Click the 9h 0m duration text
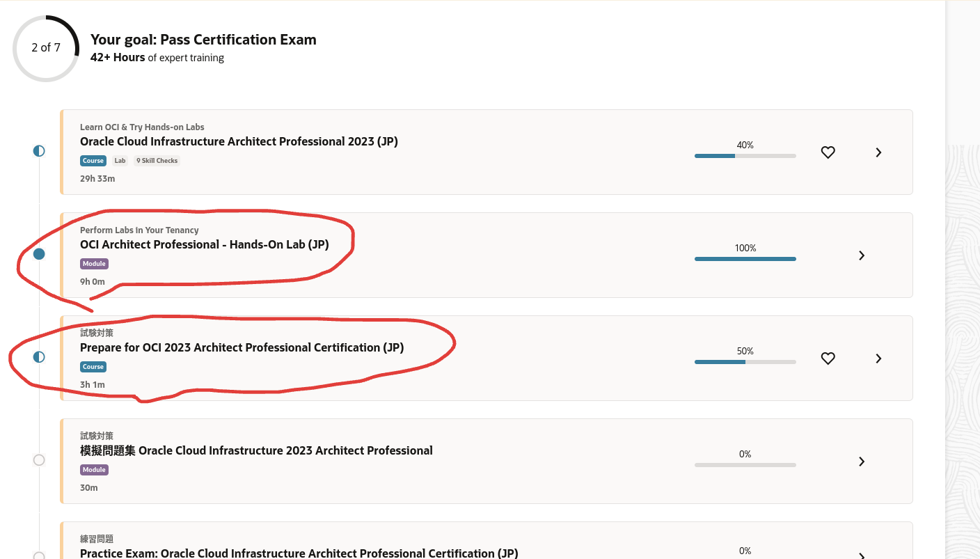 point(93,282)
